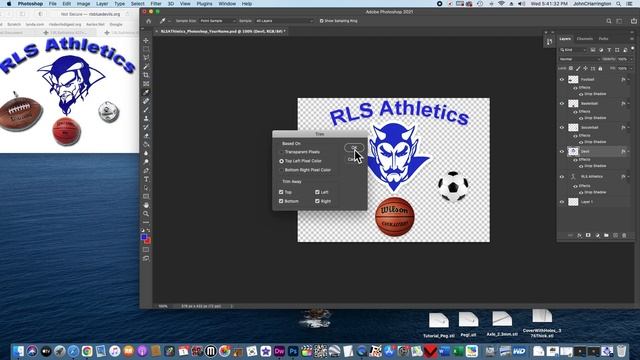Select the Hand tool
640x360 pixels.
146,205
